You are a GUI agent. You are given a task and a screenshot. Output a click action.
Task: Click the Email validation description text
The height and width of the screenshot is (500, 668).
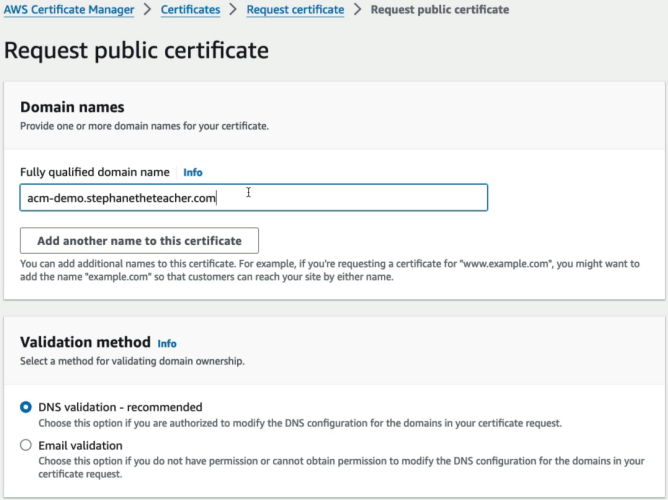click(341, 467)
